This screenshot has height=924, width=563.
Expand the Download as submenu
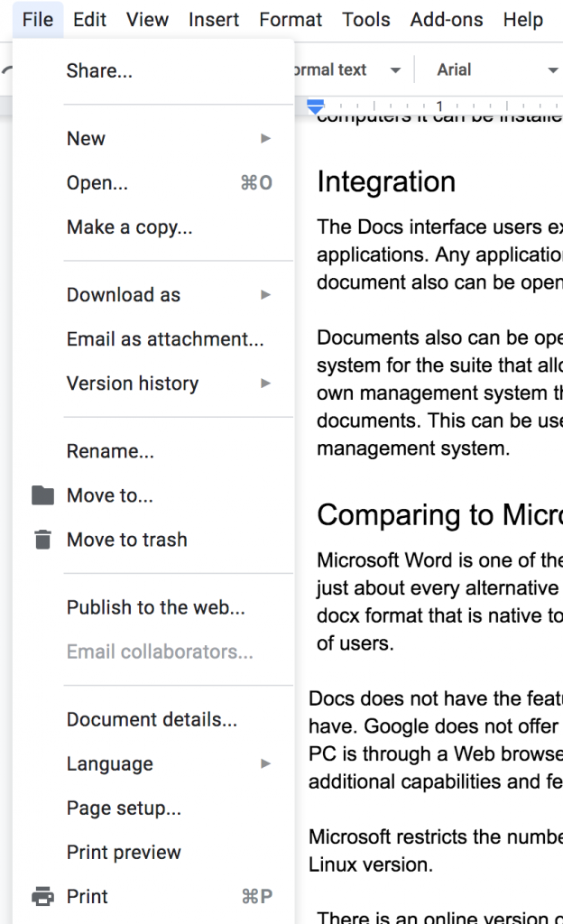153,295
